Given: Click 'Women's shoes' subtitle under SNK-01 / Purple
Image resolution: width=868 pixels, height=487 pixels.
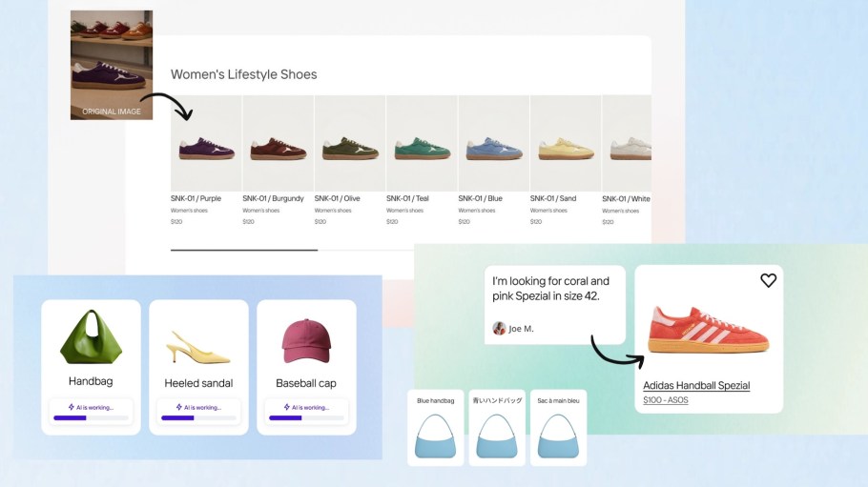Looking at the screenshot, I should (189, 211).
